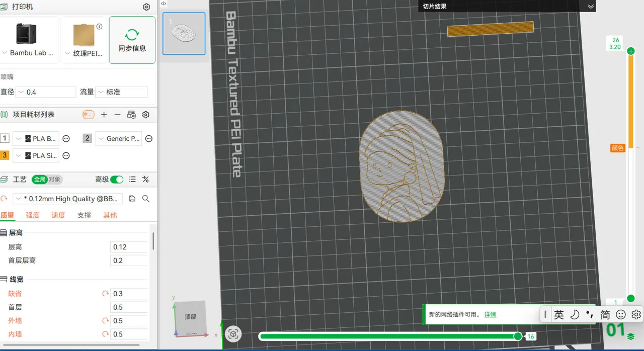Edit Generic P... filament via ellipsis icon

149,139
